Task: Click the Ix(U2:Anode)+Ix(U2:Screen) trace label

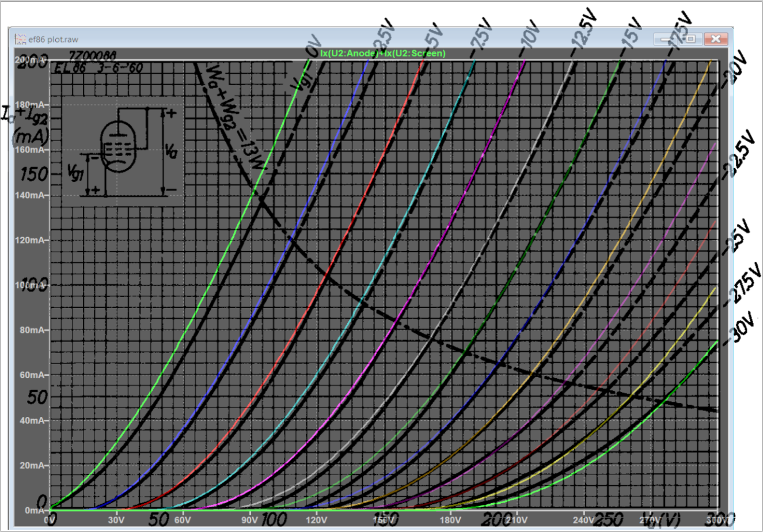Action: click(x=382, y=54)
